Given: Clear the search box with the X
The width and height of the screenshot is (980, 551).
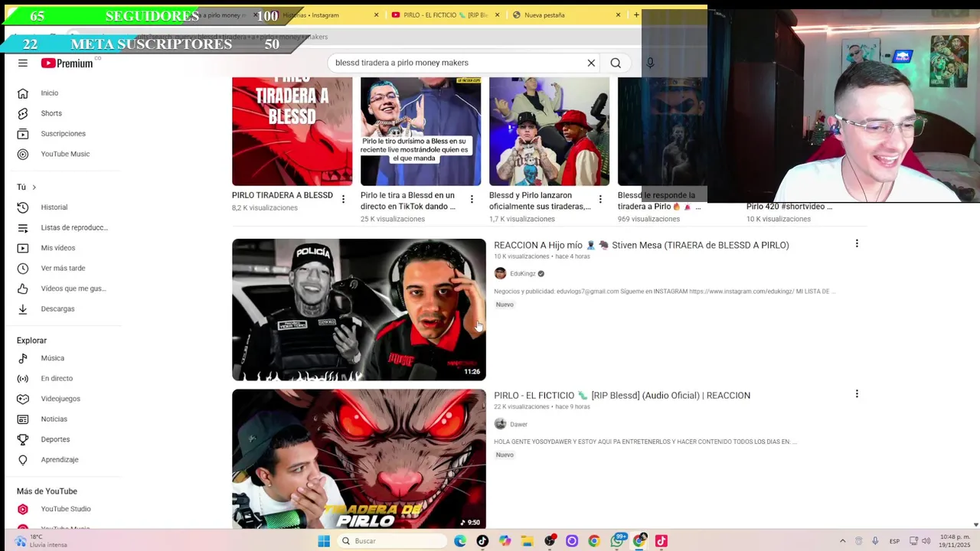Looking at the screenshot, I should point(591,63).
